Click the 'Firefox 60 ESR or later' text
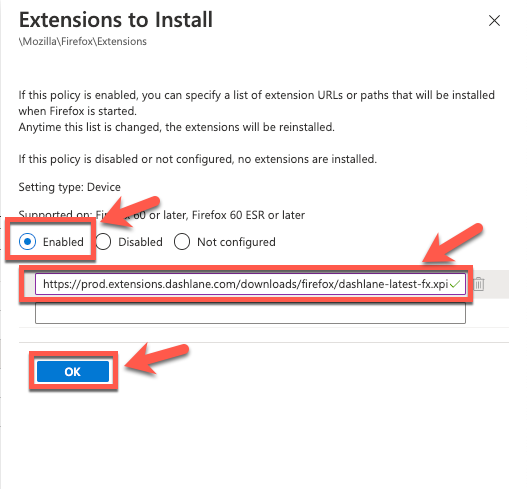527x489 pixels. [248, 215]
